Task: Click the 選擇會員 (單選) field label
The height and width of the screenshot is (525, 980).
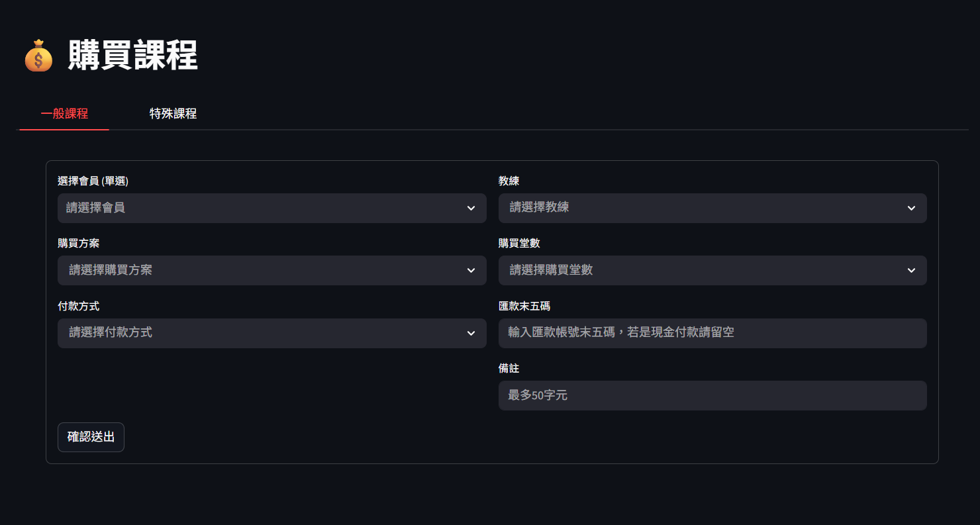Action: 93,181
